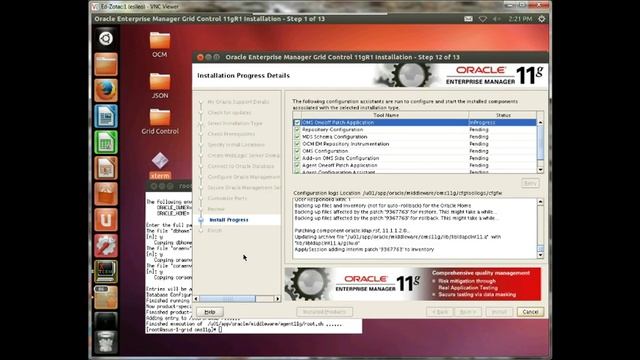Select the xterm desktop shortcut

pyautogui.click(x=160, y=166)
